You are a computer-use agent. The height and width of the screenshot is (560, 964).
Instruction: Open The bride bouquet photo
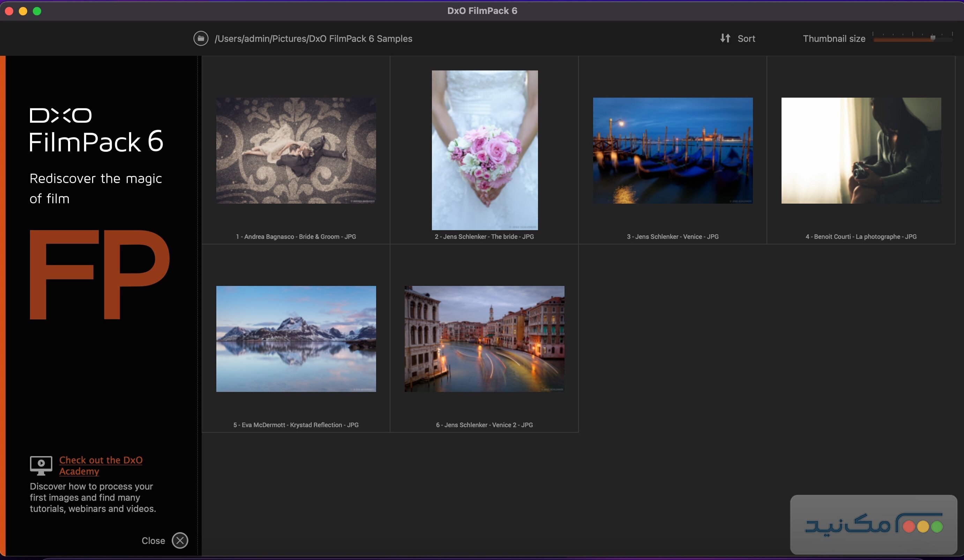click(484, 150)
